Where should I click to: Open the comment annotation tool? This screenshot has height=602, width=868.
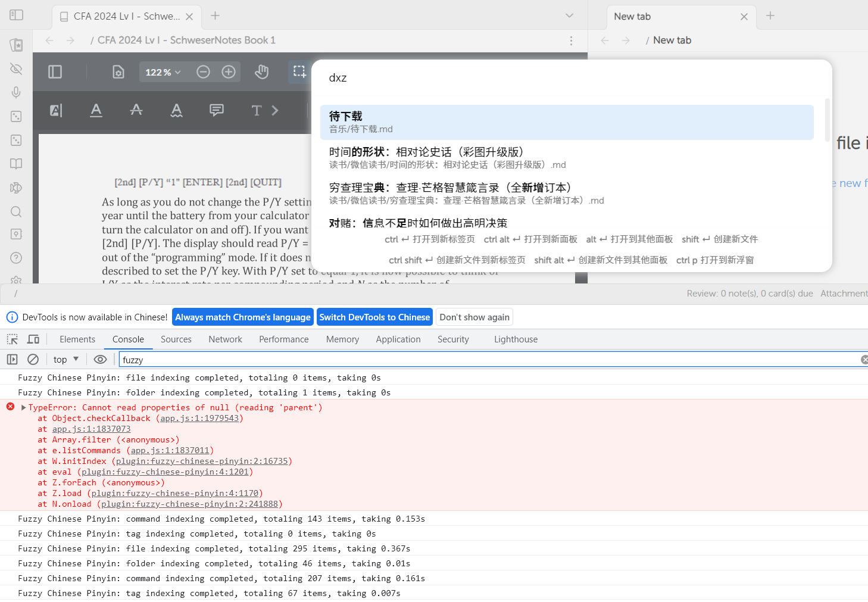(216, 110)
